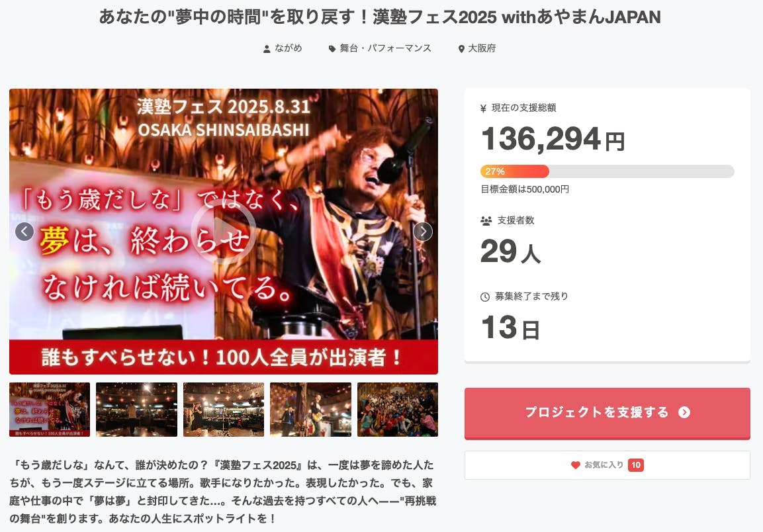The width and height of the screenshot is (763, 532).
Task: Click the clock icon near 募集終了まで残り
Action: click(485, 297)
